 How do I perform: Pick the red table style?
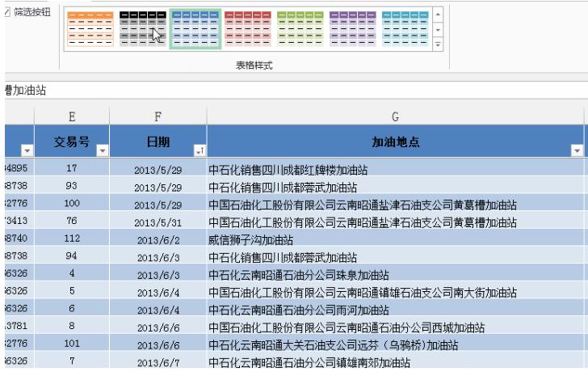(247, 27)
